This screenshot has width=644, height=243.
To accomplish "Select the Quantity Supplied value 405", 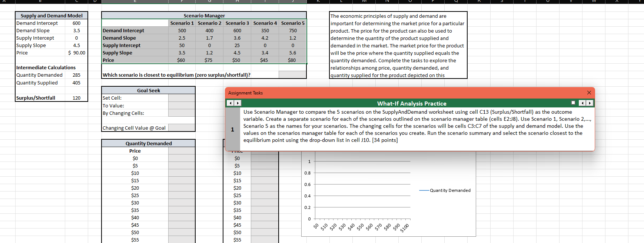I will coord(76,83).
